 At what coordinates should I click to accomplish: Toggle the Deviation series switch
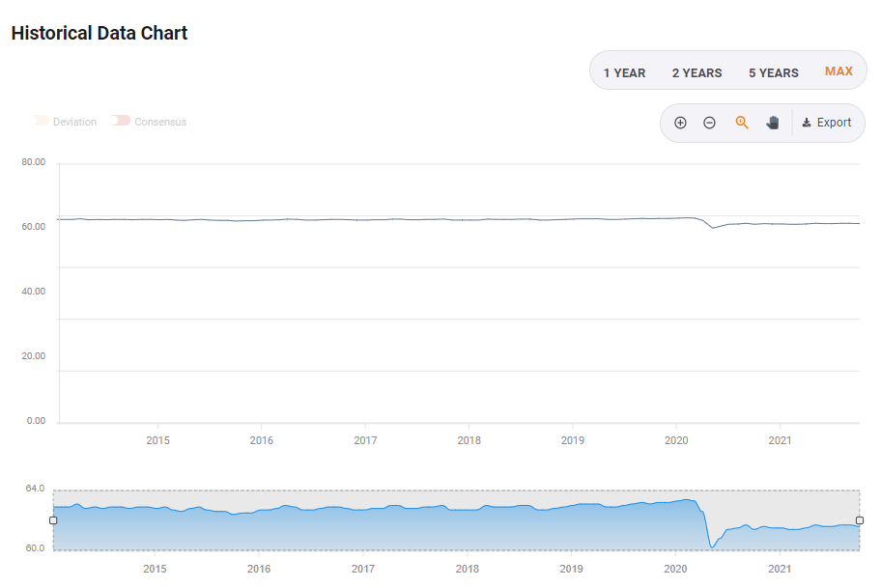41,121
